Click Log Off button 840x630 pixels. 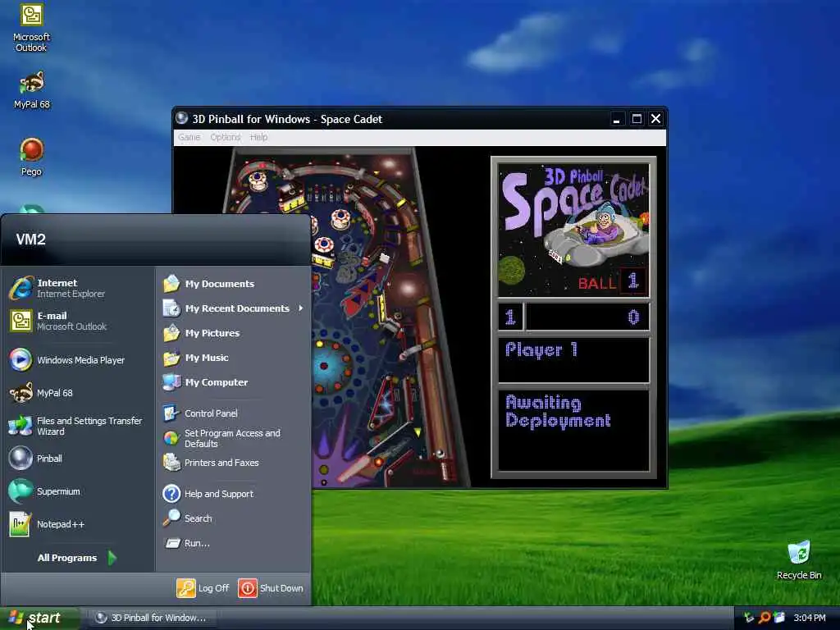coord(203,588)
